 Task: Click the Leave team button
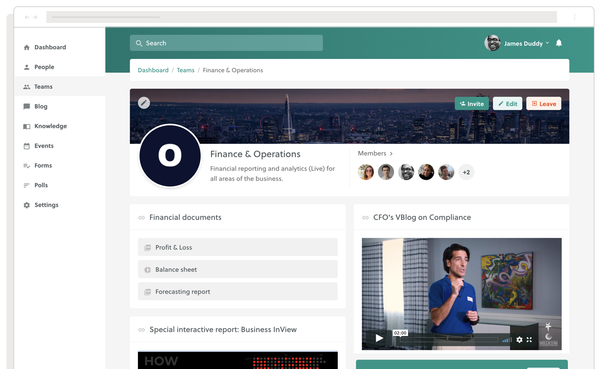coord(544,104)
